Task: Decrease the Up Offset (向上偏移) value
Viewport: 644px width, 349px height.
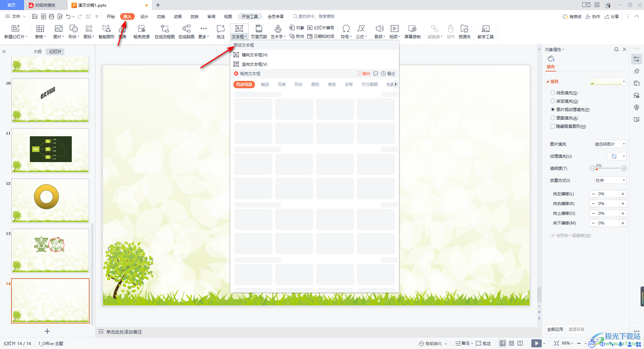Action: [593, 213]
